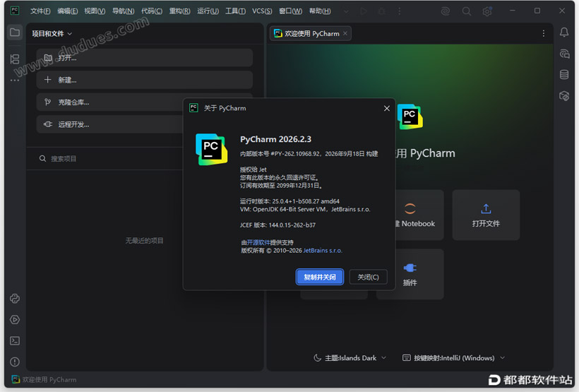Open the Plugins card with plug icon
Screen dimensions: 579x392
410,274
